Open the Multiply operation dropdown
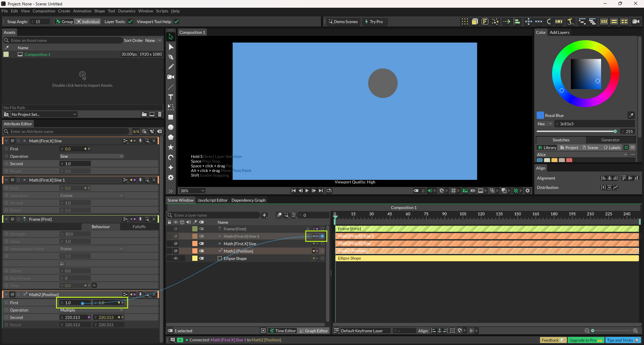 tap(92, 310)
